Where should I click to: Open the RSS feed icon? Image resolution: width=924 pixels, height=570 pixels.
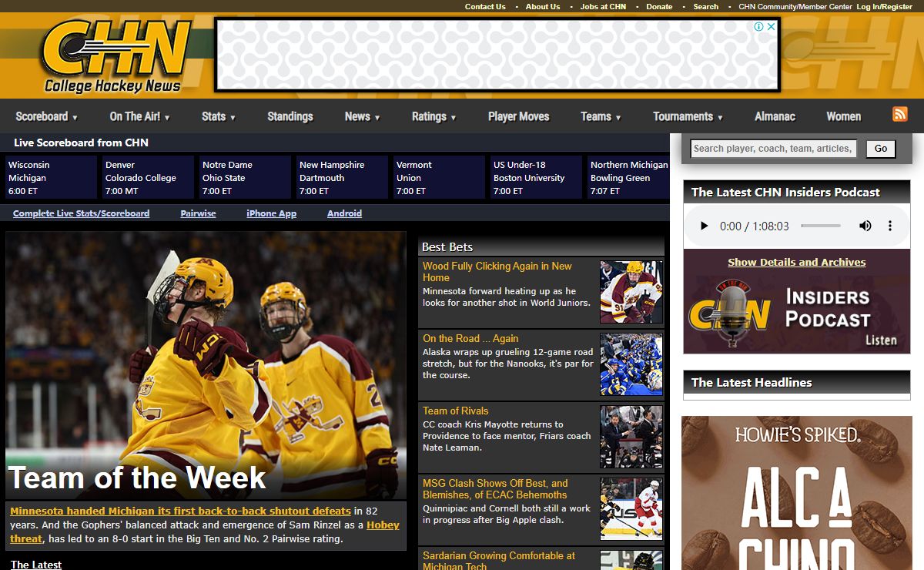coord(900,115)
